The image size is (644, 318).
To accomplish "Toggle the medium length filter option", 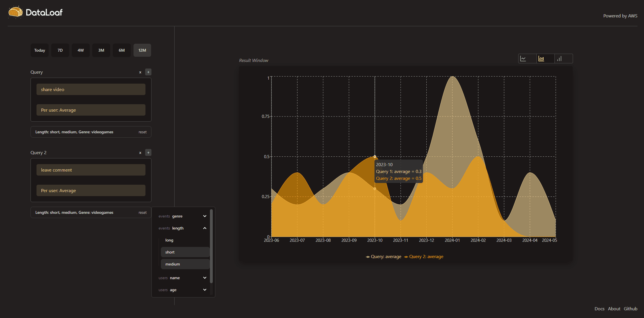I will pos(185,264).
